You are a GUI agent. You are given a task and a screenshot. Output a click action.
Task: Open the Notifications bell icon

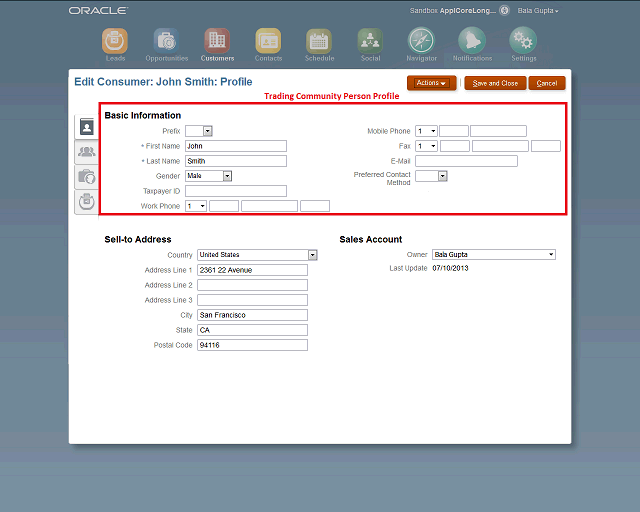click(x=472, y=40)
